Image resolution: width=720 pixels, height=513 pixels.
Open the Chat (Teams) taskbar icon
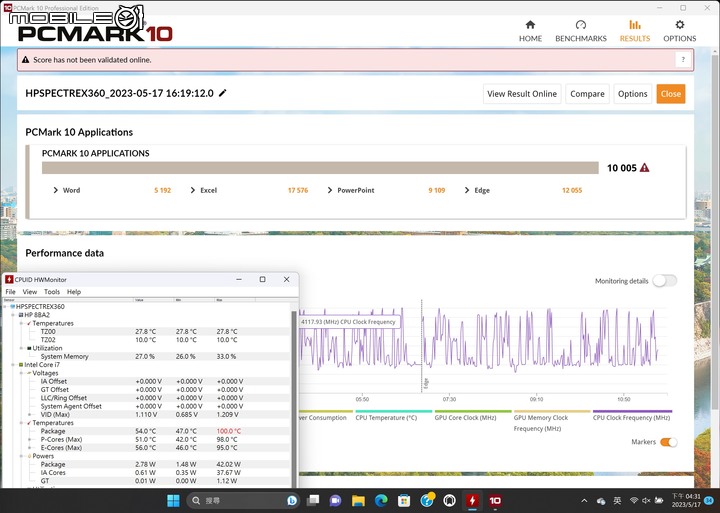pos(336,501)
